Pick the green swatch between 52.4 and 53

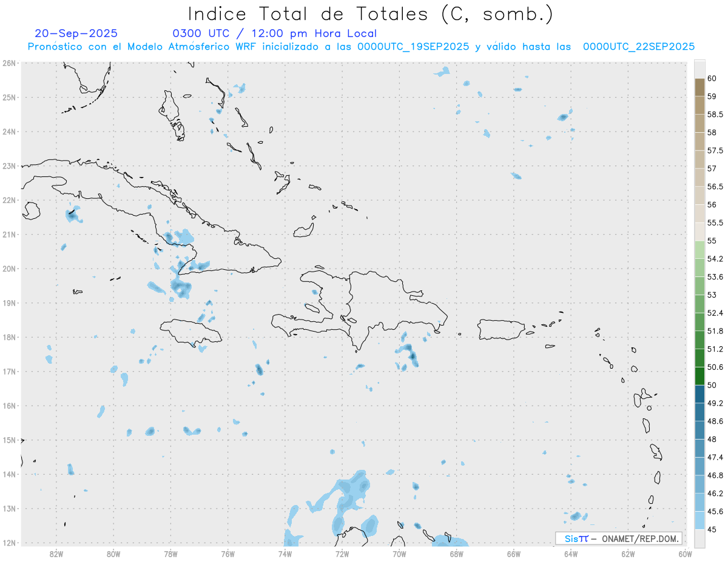coord(699,304)
